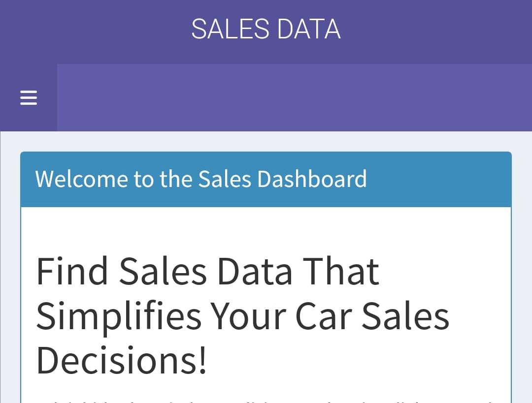Click the word SALES in the top title
This screenshot has height=403, width=532.
click(230, 29)
